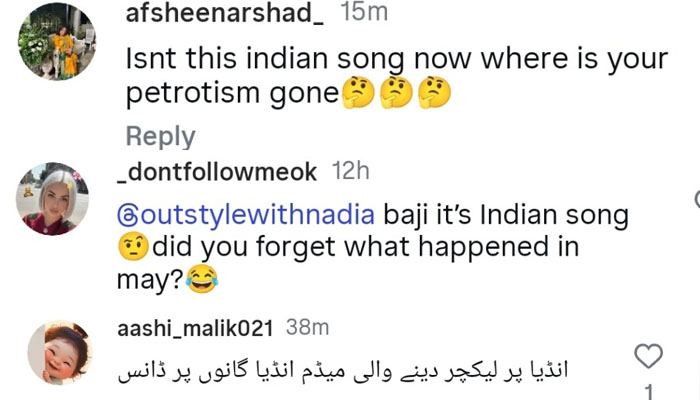Open _dontfollowmeok's profile avatar
700x400 pixels.
point(52,198)
